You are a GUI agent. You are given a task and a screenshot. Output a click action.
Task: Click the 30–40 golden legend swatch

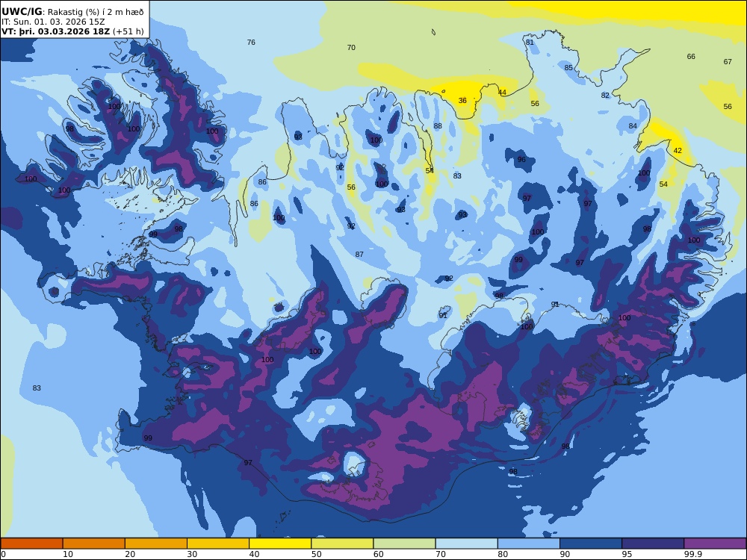pyautogui.click(x=218, y=544)
